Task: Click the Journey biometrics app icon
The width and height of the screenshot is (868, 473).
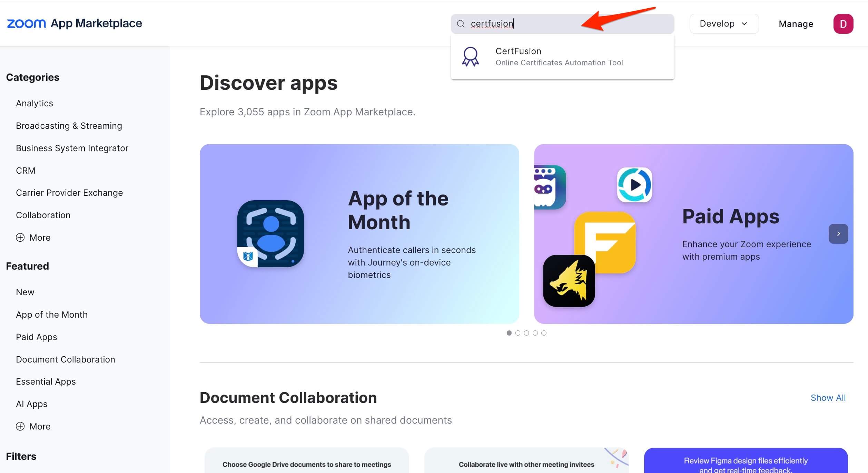Action: click(270, 234)
